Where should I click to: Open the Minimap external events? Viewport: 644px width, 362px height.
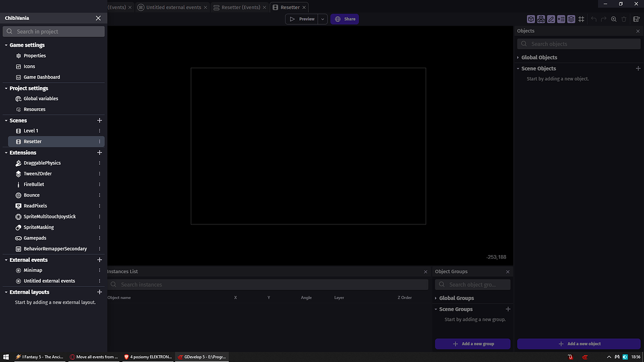tap(33, 271)
